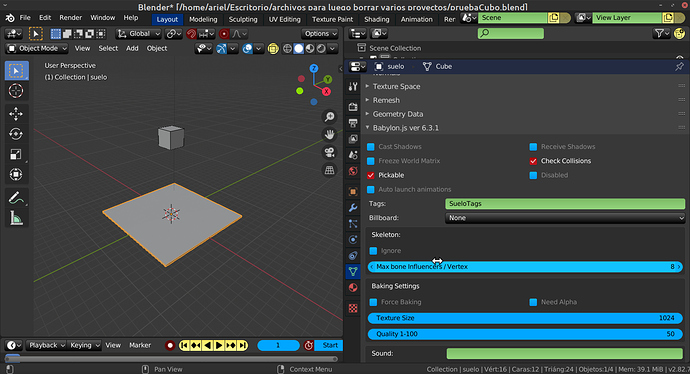Expand the Geometry Data panel
Screen dimensions: 690x374
point(398,114)
